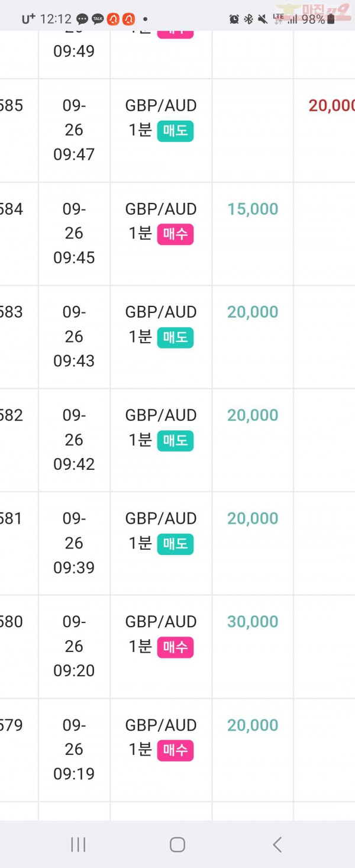
Task: Tap the KakaoTalk notification icon in status bar
Action: pyautogui.click(x=98, y=19)
